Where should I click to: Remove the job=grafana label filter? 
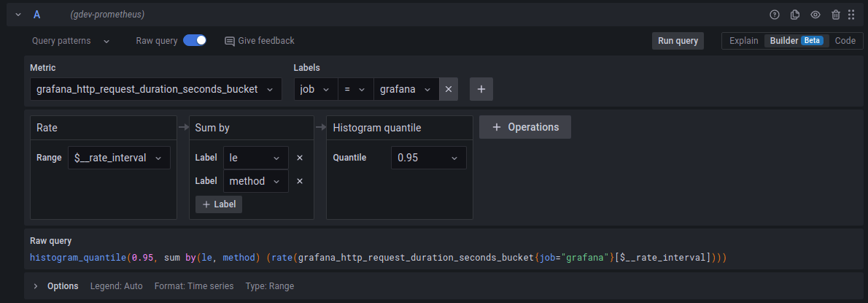pos(449,89)
